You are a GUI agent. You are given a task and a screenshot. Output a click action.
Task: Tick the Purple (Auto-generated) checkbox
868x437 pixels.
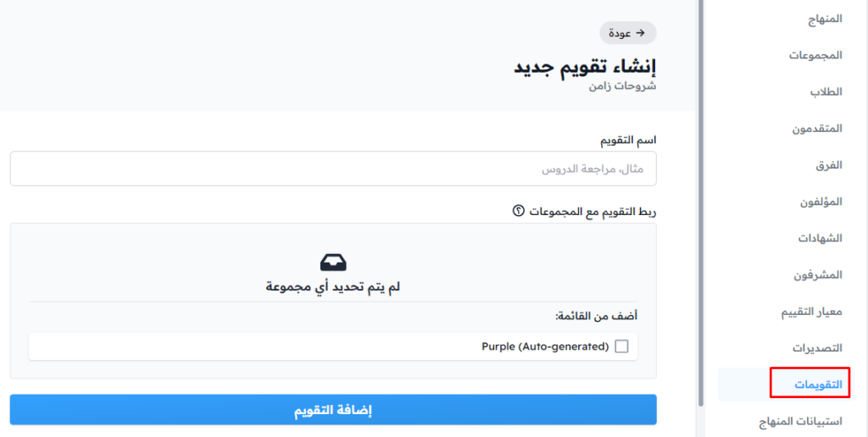pyautogui.click(x=622, y=347)
